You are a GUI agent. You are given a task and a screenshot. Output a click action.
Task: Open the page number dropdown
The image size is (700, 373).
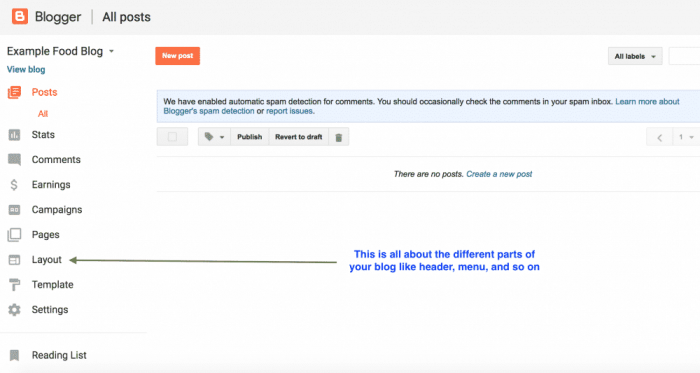(x=686, y=137)
